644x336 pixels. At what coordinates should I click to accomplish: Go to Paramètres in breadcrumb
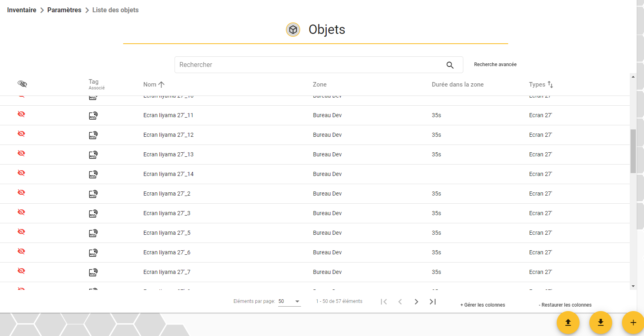pos(64,10)
